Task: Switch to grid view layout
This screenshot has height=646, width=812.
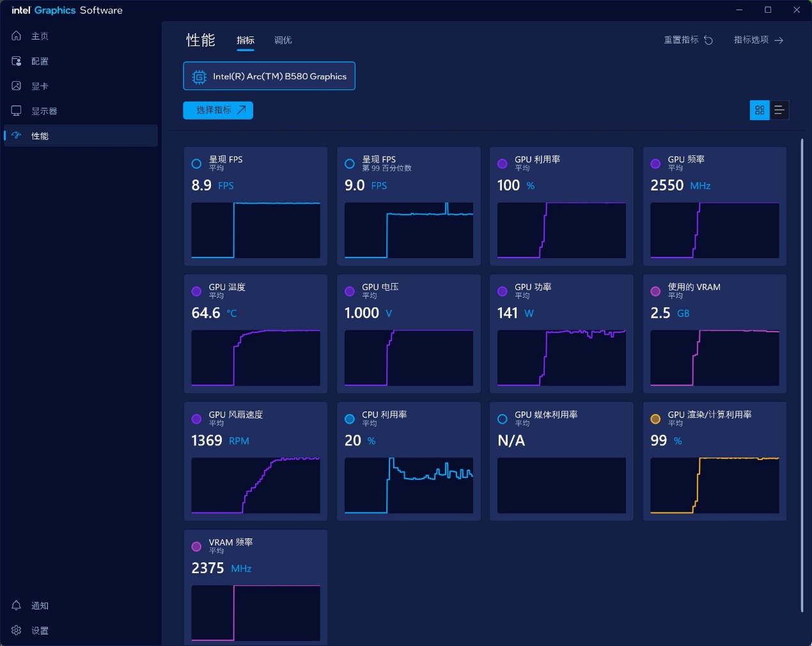Action: pyautogui.click(x=760, y=111)
